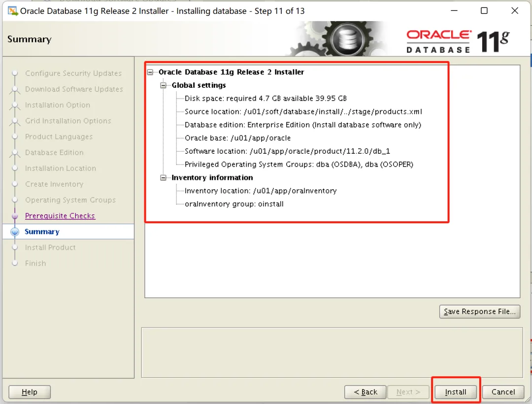Close the installer window
The height and width of the screenshot is (404, 532).
514,11
